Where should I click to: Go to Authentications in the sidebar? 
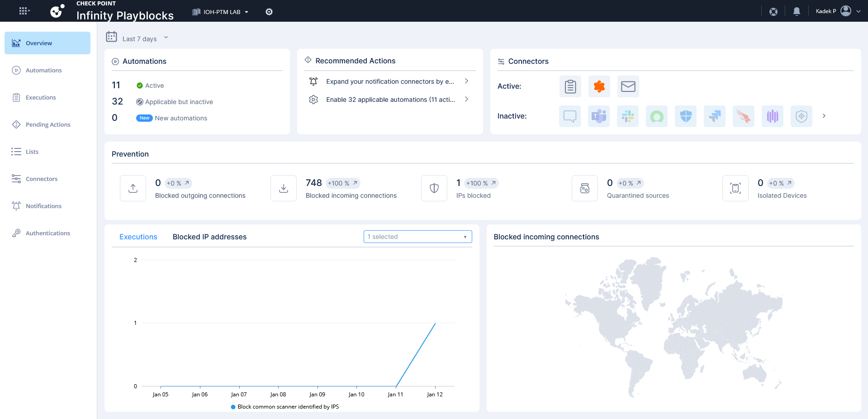tap(48, 233)
